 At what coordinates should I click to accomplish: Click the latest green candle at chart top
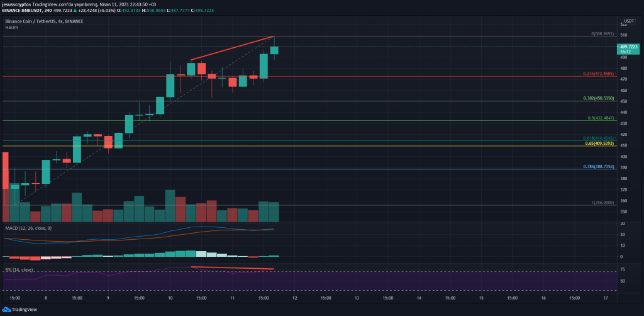pyautogui.click(x=274, y=50)
